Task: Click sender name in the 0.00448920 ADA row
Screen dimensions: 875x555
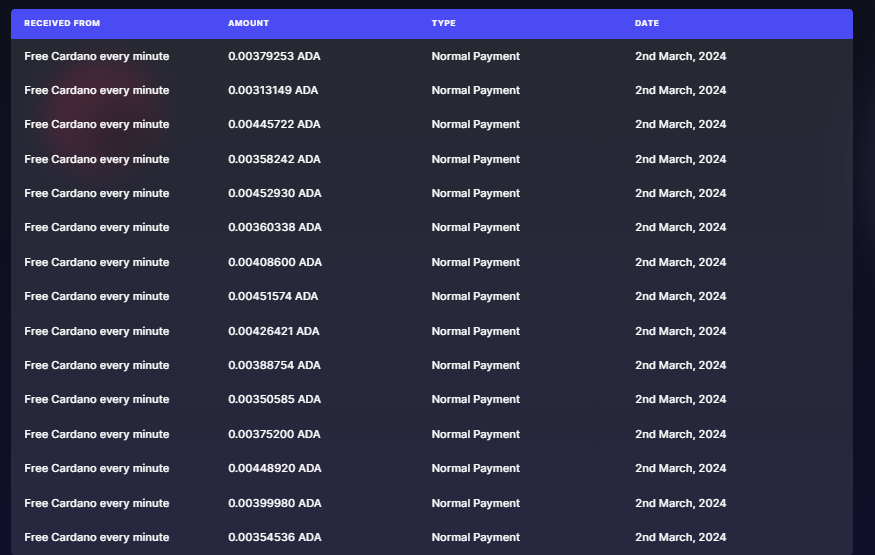Action: pyautogui.click(x=97, y=469)
